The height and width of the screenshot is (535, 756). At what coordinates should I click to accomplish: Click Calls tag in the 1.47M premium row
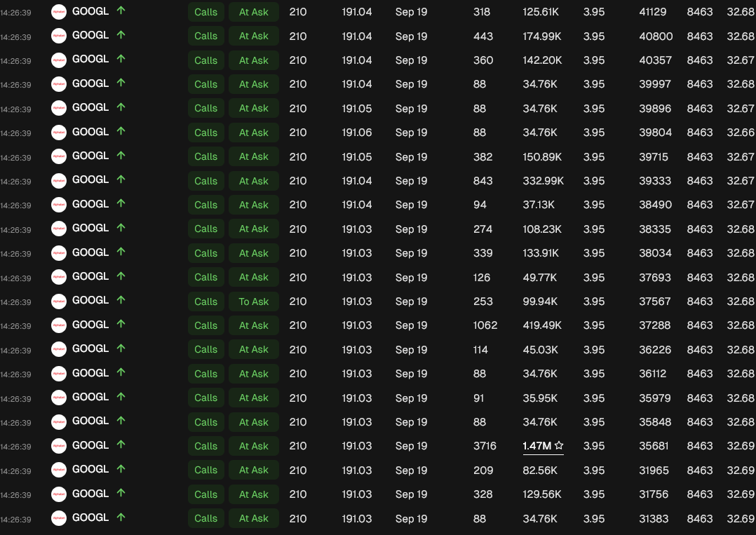206,446
